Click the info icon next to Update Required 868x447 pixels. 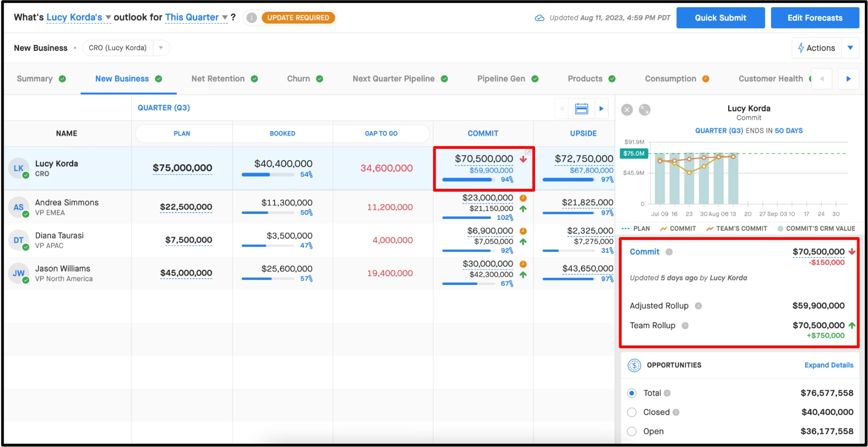pyautogui.click(x=251, y=18)
